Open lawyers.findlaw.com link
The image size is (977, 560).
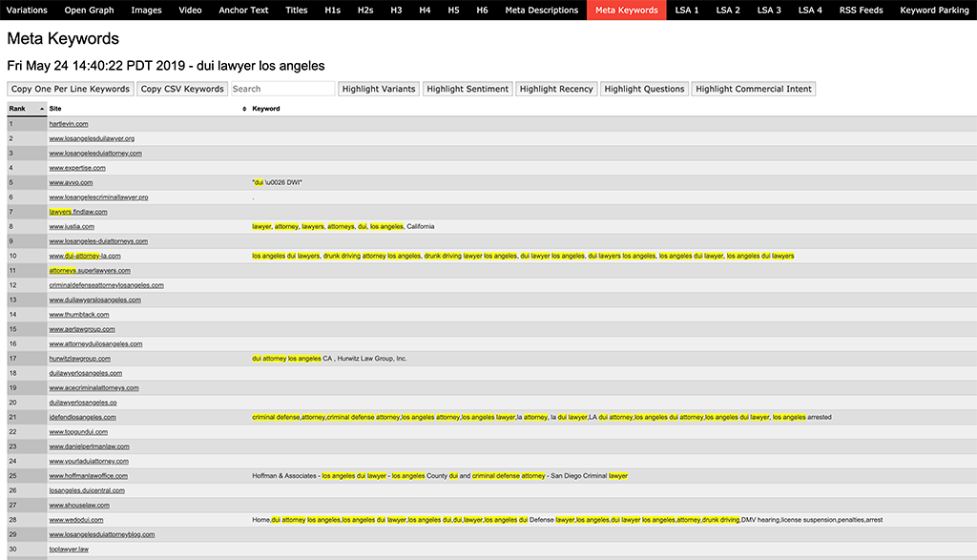pyautogui.click(x=78, y=212)
